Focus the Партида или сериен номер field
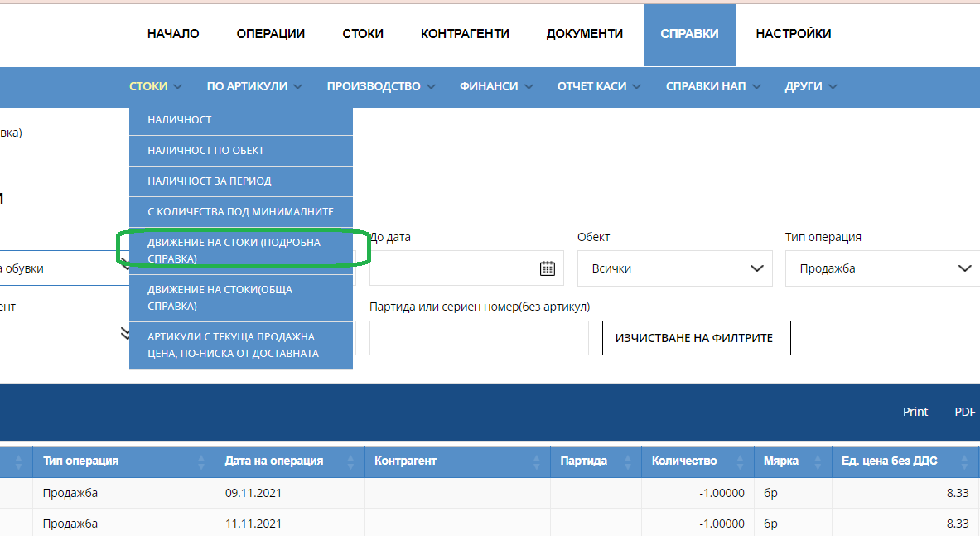Viewport: 980px width, 536px height. (x=479, y=338)
